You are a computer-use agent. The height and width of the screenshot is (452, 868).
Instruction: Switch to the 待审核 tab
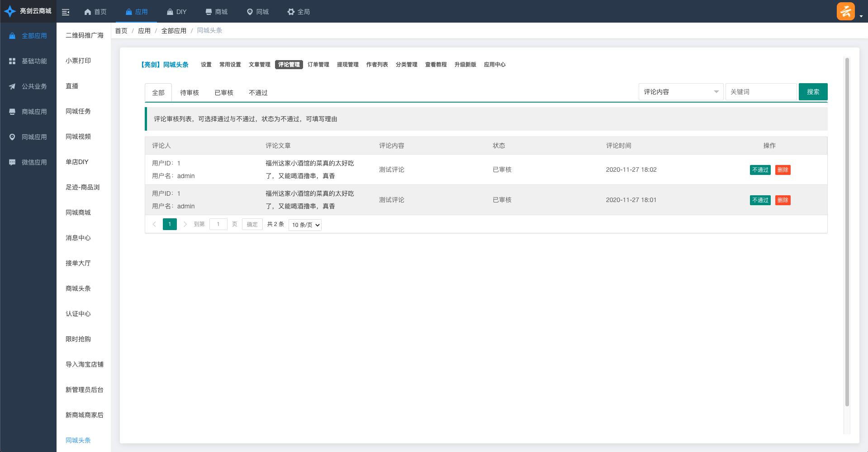tap(189, 93)
